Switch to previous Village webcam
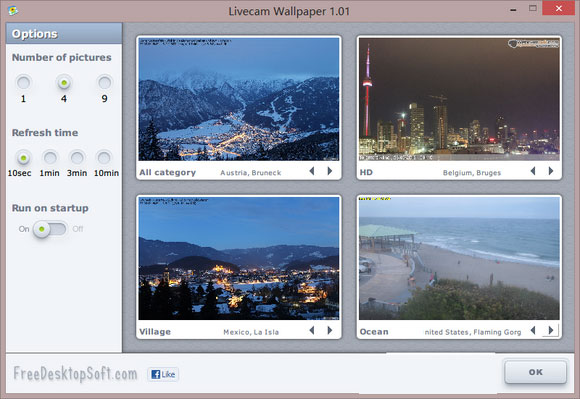 coord(312,330)
